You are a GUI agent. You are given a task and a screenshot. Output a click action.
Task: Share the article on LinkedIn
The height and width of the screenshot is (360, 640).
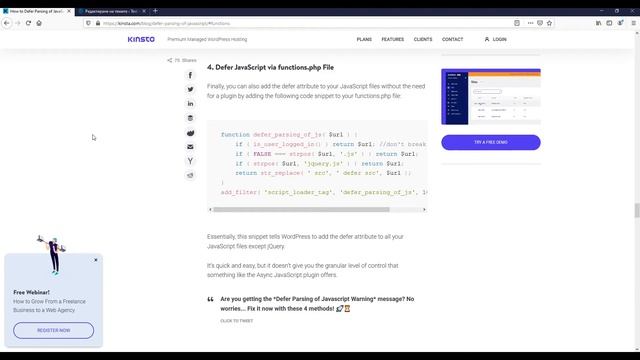tap(190, 104)
